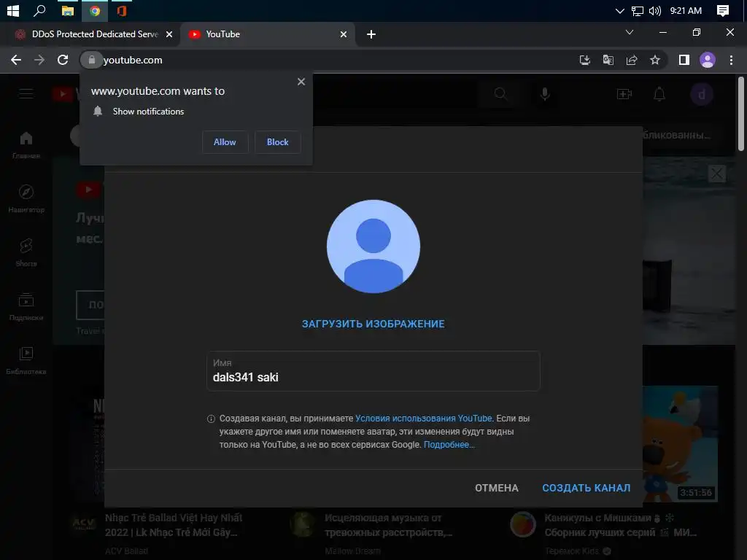The width and height of the screenshot is (747, 560).
Task: Bookmark this tab with star
Action: (x=655, y=60)
